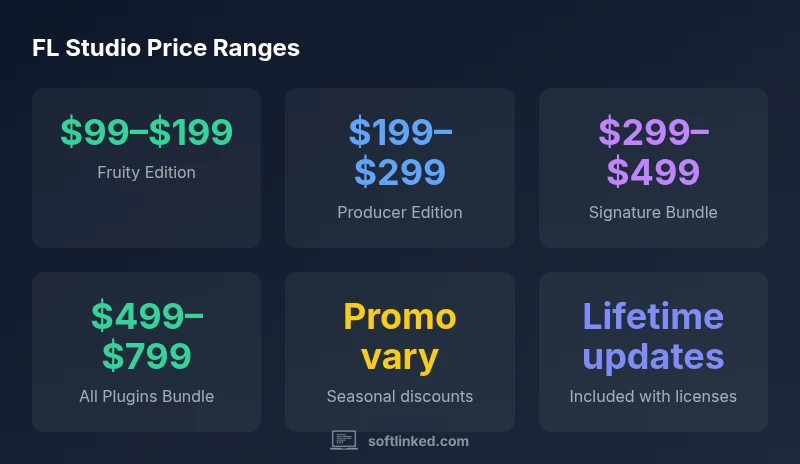Select the Lifetime updates heading text
The image size is (800, 464).
653,336
